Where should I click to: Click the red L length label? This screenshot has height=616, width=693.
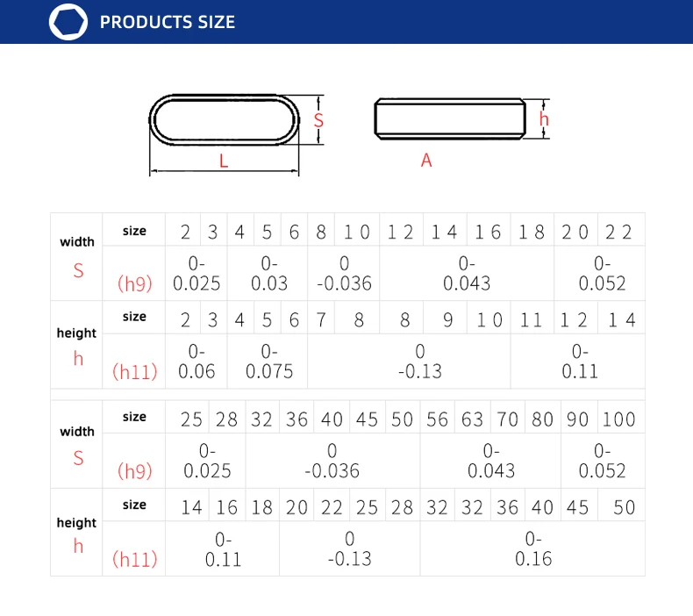(x=224, y=161)
